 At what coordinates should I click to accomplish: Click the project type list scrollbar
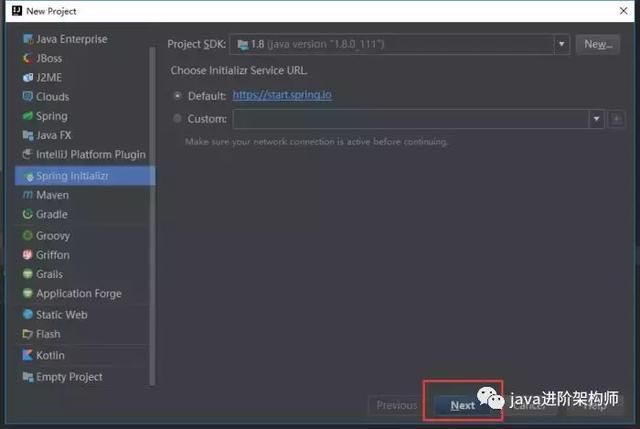(x=153, y=216)
